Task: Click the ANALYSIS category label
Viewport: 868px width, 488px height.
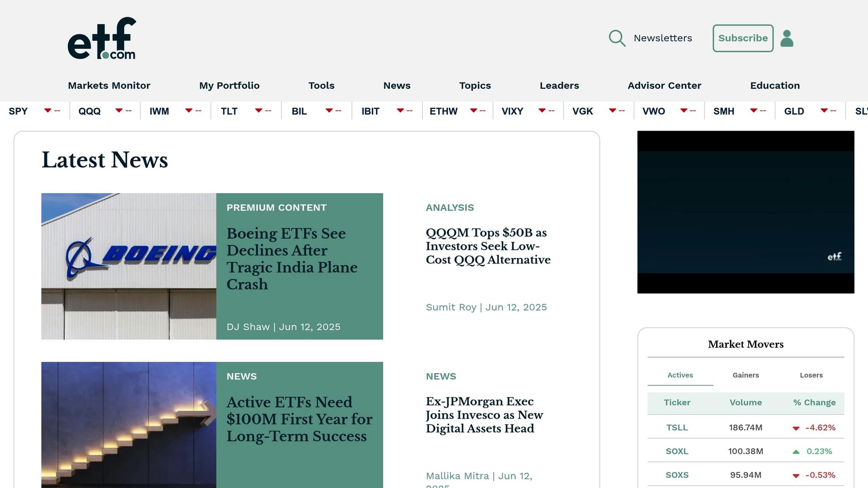Action: pyautogui.click(x=450, y=208)
